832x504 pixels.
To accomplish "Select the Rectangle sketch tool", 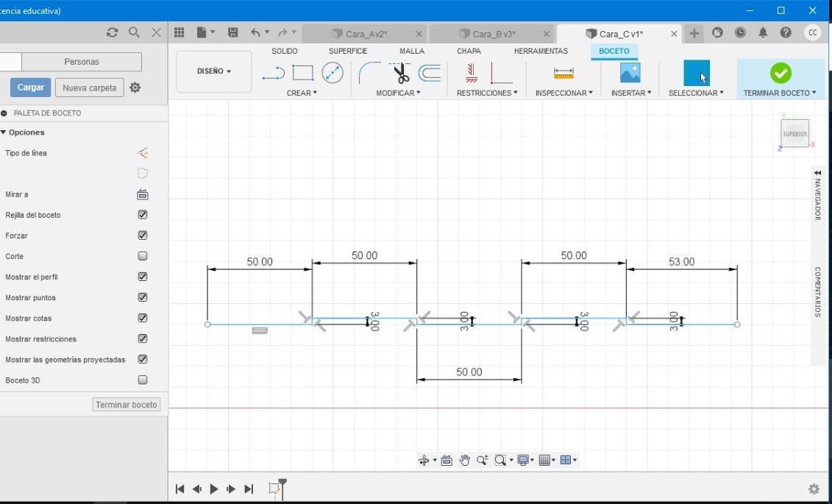I will coord(303,73).
